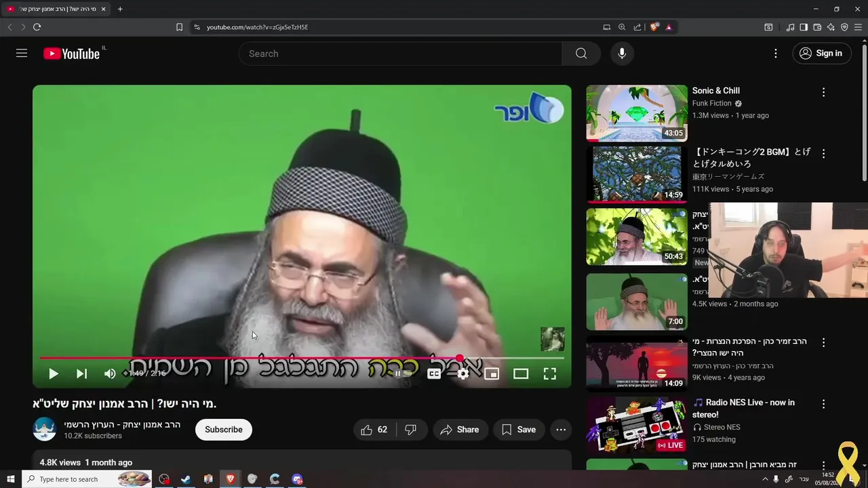This screenshot has height=488, width=868.
Task: Open the Brave playlist music note icon
Action: click(x=790, y=27)
